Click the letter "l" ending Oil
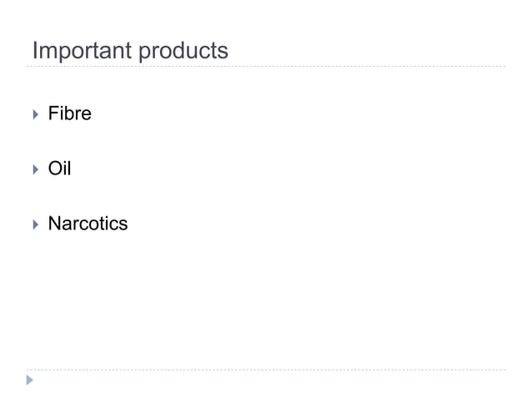Image resolution: width=532 pixels, height=399 pixels. pos(69,169)
